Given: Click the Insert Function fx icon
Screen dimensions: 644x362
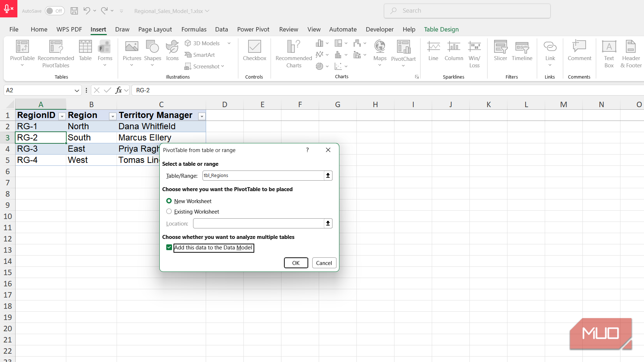Looking at the screenshot, I should tap(118, 90).
